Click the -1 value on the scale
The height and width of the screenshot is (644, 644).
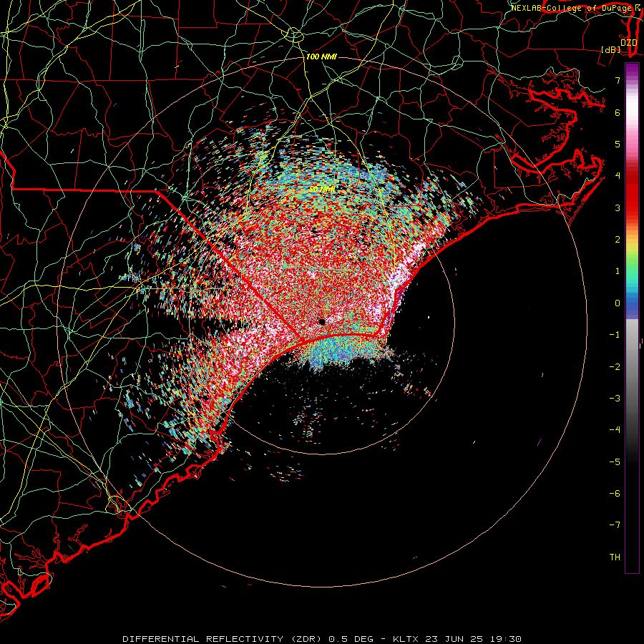pyautogui.click(x=615, y=335)
